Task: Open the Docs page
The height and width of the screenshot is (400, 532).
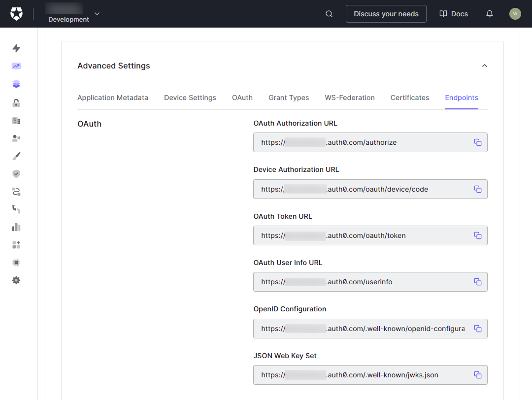Action: click(x=453, y=14)
